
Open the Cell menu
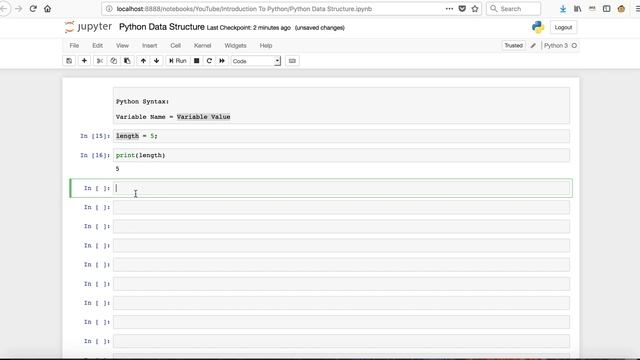point(176,45)
